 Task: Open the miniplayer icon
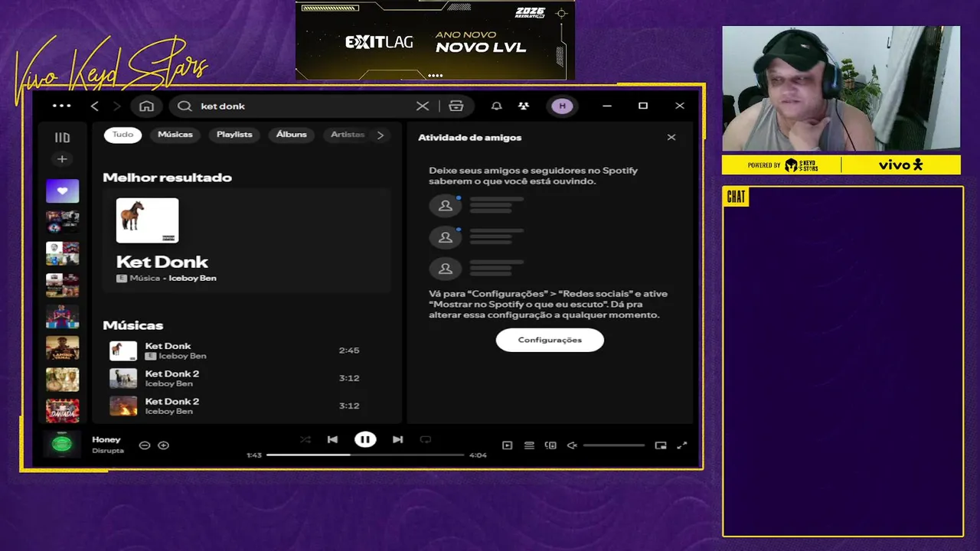(661, 445)
